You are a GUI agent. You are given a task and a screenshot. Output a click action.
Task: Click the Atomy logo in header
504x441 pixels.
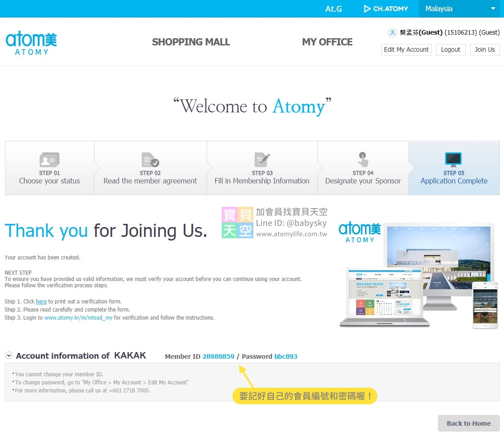(x=31, y=43)
